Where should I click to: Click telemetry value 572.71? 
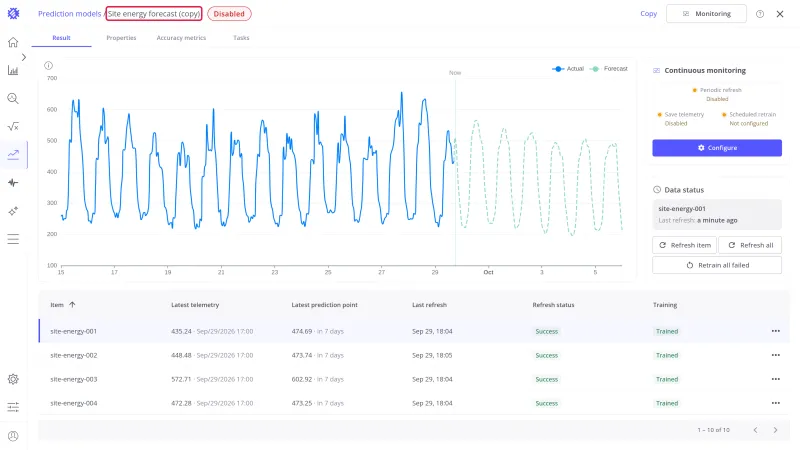pyautogui.click(x=181, y=379)
